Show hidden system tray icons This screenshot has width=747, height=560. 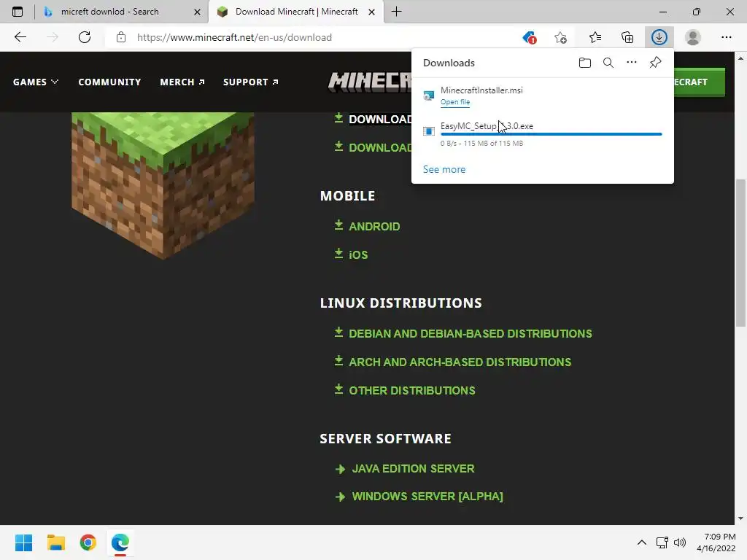(642, 542)
